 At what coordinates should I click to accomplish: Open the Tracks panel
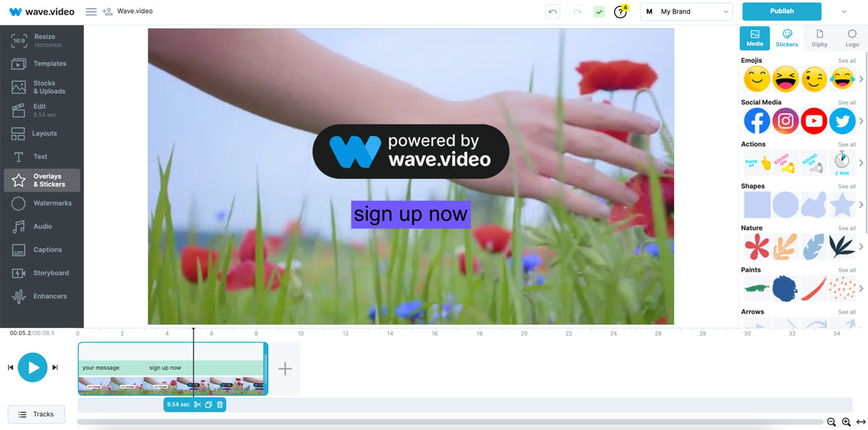click(x=36, y=414)
